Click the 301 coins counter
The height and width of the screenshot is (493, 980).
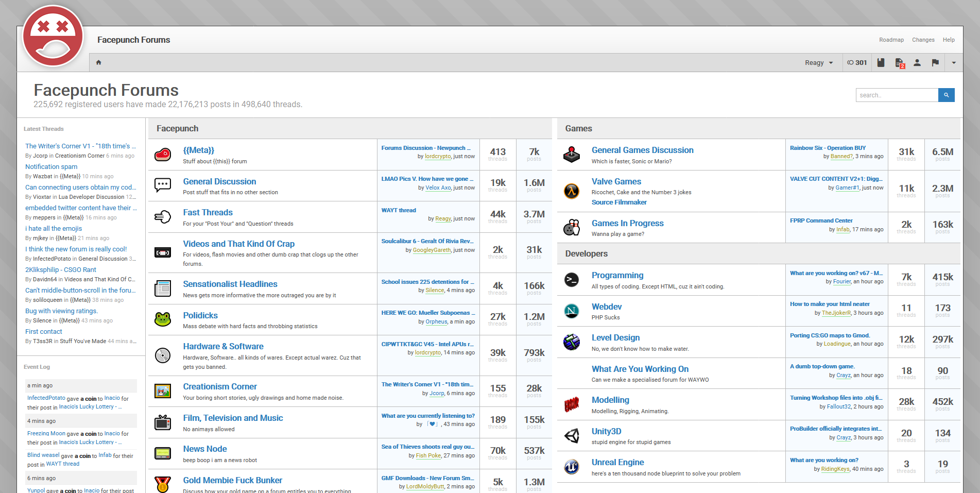click(x=857, y=63)
